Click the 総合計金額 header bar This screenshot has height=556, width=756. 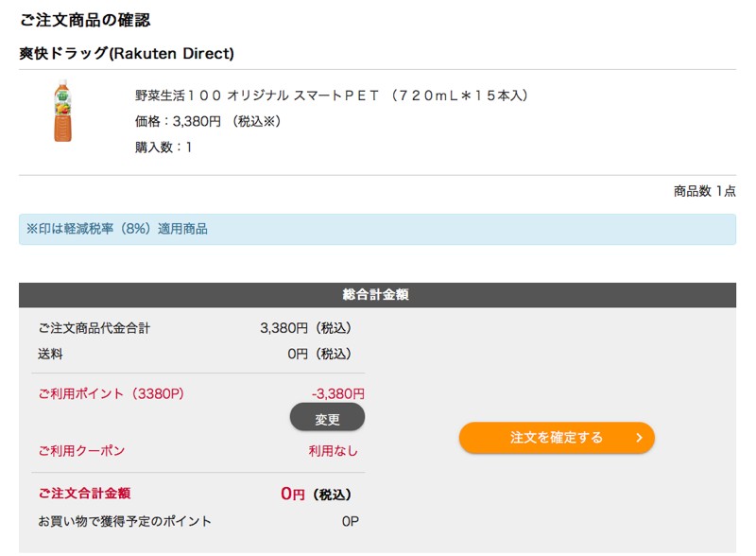(377, 295)
